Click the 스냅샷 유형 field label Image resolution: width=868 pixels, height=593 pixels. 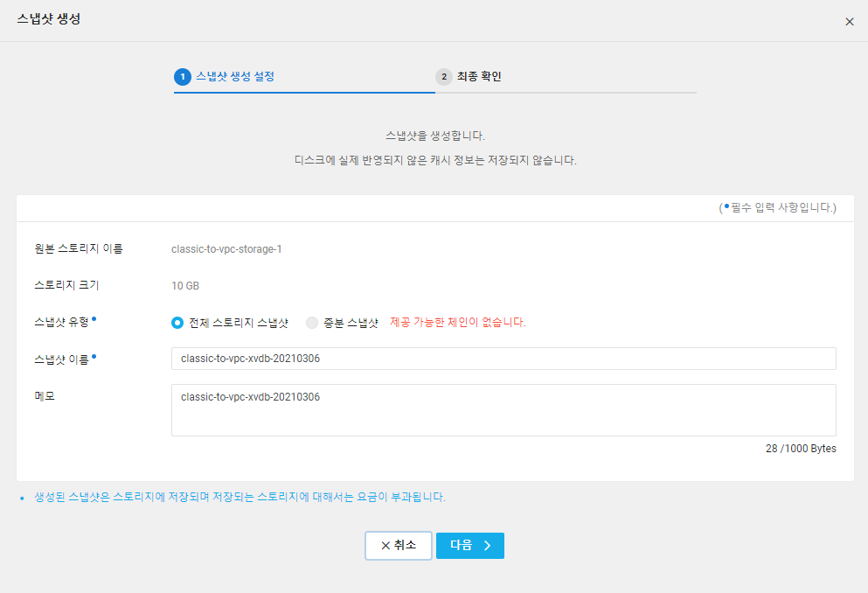61,322
